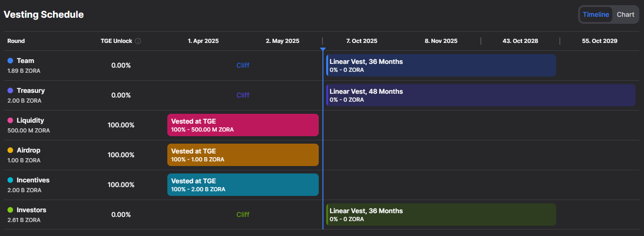Viewport: 644px width, 236px height.
Task: Click the Team row Cliff label
Action: tap(243, 65)
